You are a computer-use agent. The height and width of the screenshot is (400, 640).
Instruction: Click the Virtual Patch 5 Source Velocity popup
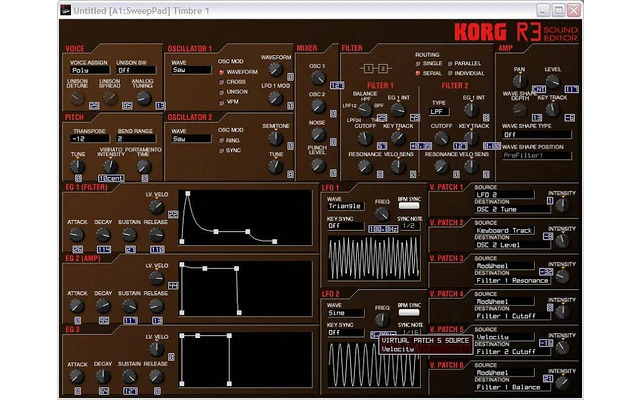[x=426, y=345]
